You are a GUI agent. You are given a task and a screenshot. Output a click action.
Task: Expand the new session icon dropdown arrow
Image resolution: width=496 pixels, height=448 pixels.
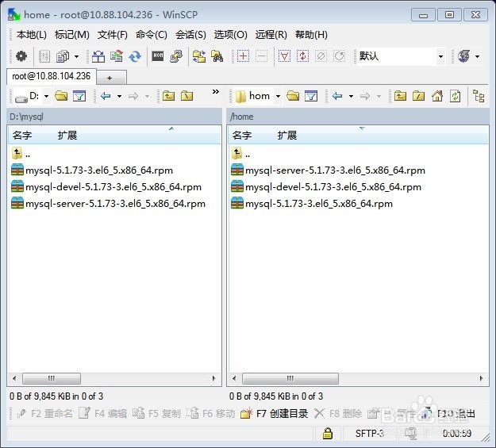477,56
